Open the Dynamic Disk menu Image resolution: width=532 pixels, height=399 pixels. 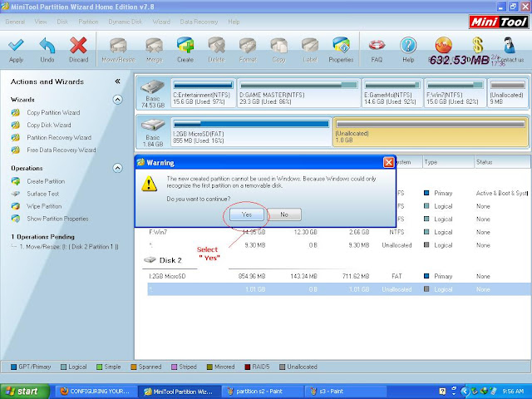click(x=126, y=22)
